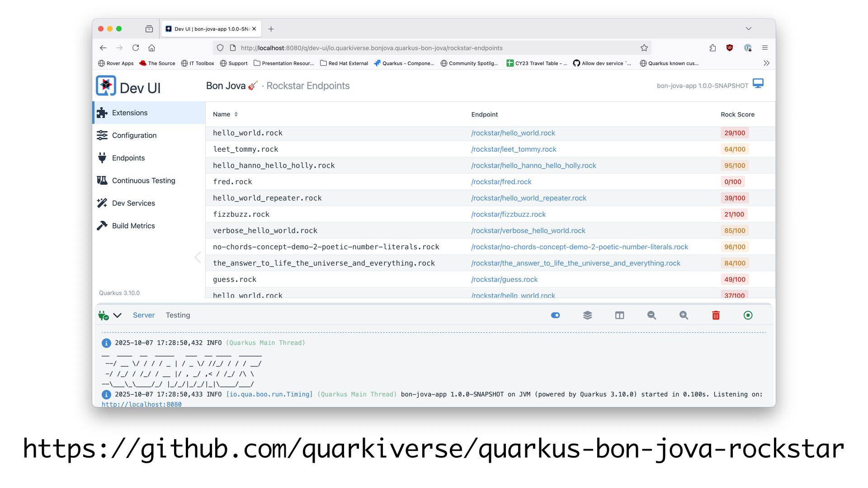The image size is (868, 488).
Task: Open log levels layers icon
Action: click(x=587, y=315)
